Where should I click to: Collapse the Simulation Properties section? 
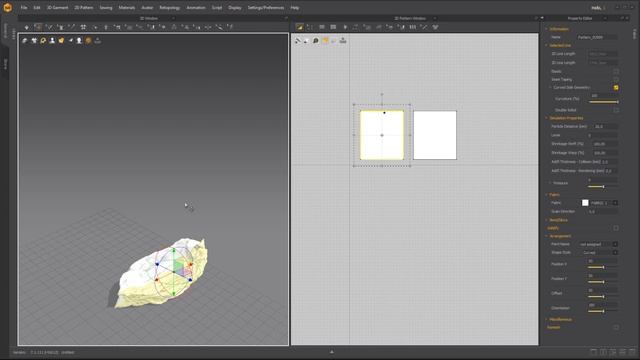pos(547,118)
